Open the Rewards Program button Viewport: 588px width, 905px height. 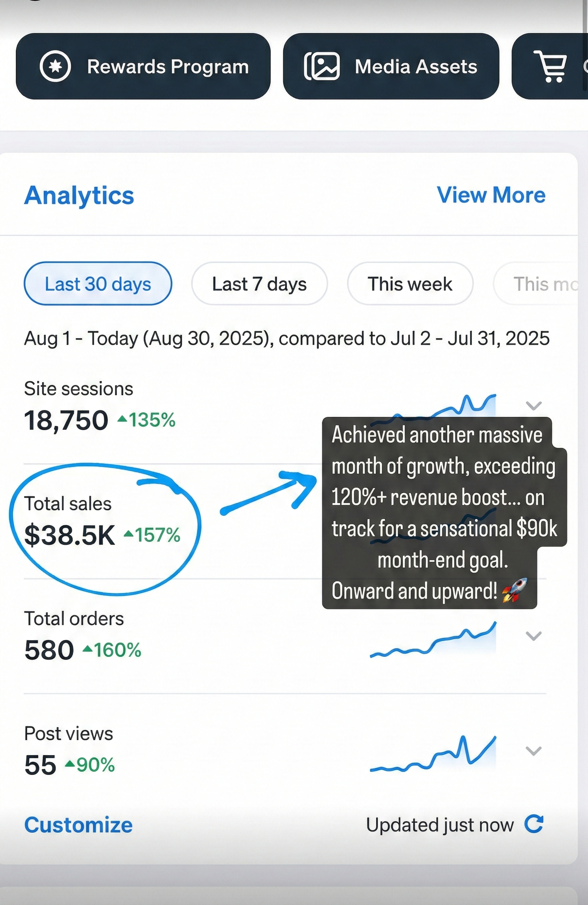(143, 66)
